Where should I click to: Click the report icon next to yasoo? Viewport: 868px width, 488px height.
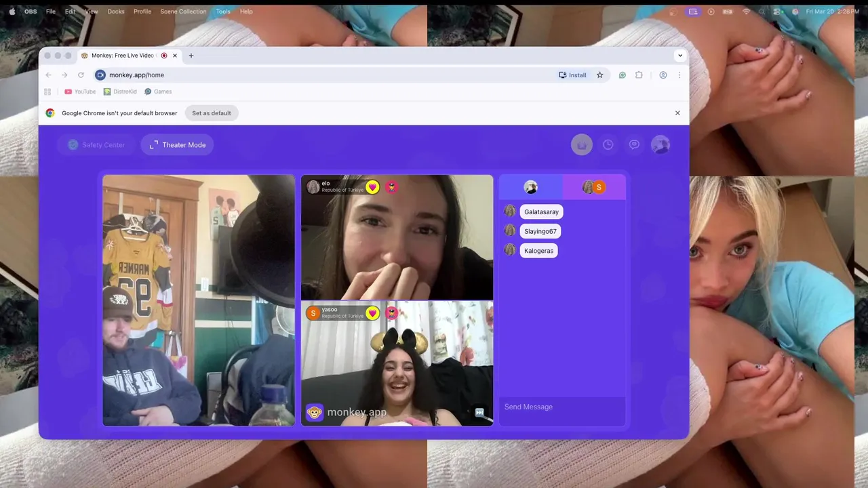[392, 313]
